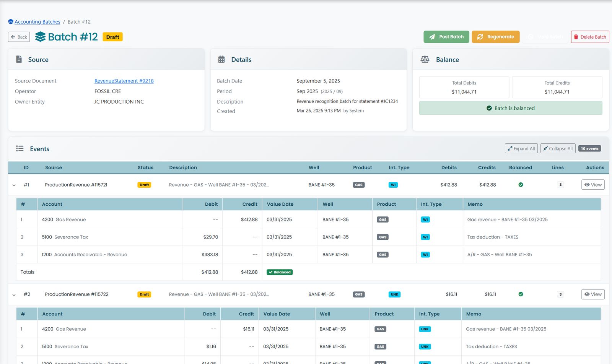
Task: View event #2 ProductionRevenue #115722
Action: pos(593,294)
